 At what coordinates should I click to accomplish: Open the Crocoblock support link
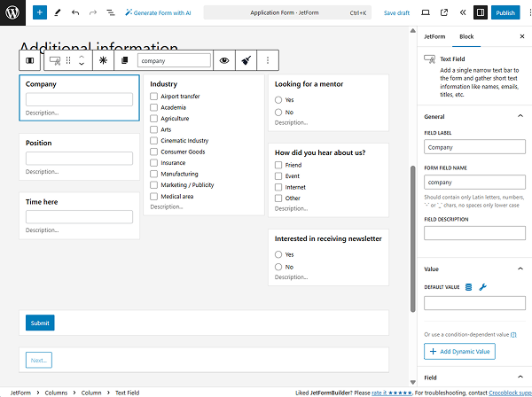[511, 393]
